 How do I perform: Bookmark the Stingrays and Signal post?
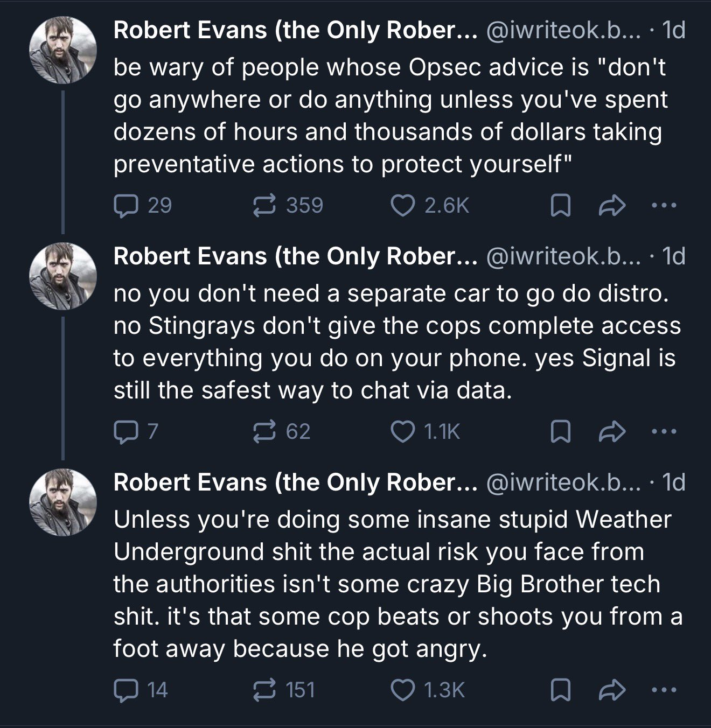click(x=560, y=432)
